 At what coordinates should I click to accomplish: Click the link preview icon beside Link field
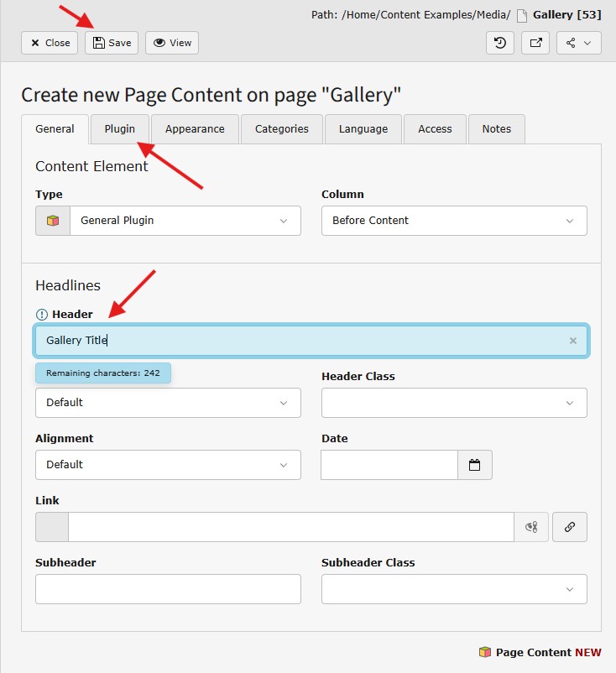click(x=531, y=527)
